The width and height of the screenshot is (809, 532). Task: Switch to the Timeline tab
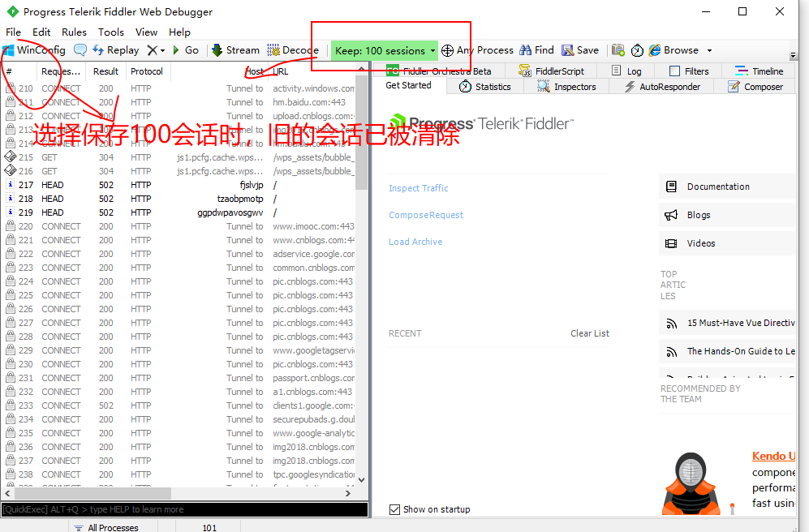point(759,71)
